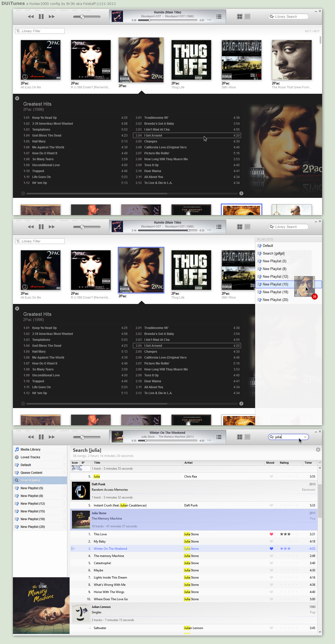Select Thug Life album cover in top window
Viewport: 335px width, 644px height.
(191, 60)
